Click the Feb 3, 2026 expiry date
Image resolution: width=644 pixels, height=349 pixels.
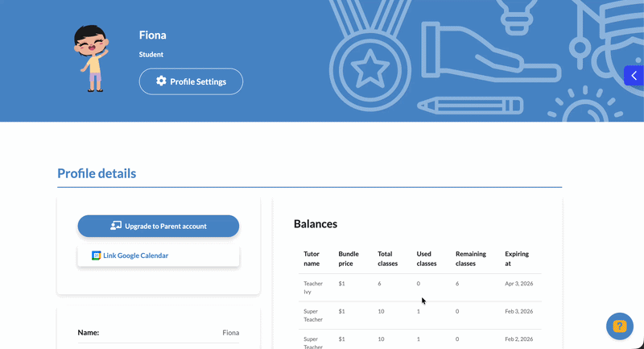(x=518, y=312)
